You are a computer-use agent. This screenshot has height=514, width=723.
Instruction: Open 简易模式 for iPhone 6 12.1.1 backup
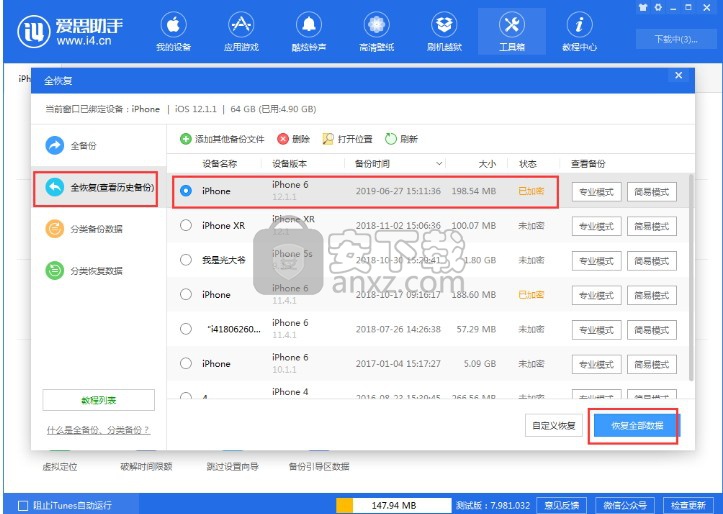652,192
